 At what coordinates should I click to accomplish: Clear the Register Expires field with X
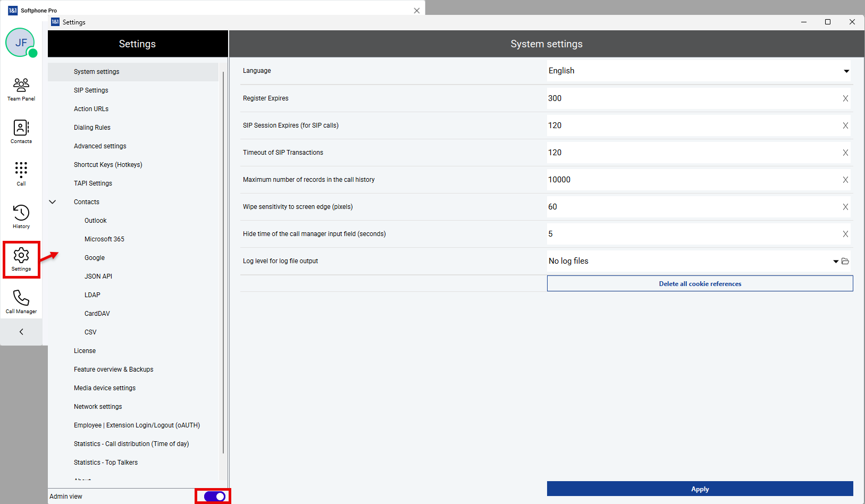tap(845, 98)
